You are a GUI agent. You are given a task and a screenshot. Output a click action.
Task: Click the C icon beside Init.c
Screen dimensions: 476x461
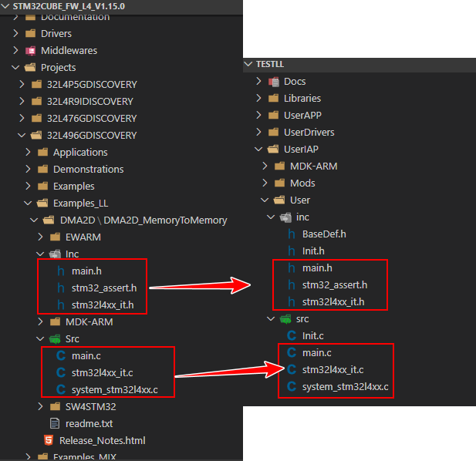pos(292,336)
